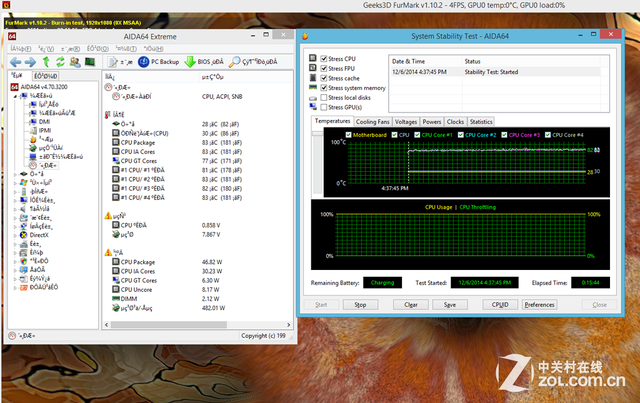Screen dimensions: 640x403
Task: Enable the Stress GPU(s) checkbox
Action: click(324, 107)
